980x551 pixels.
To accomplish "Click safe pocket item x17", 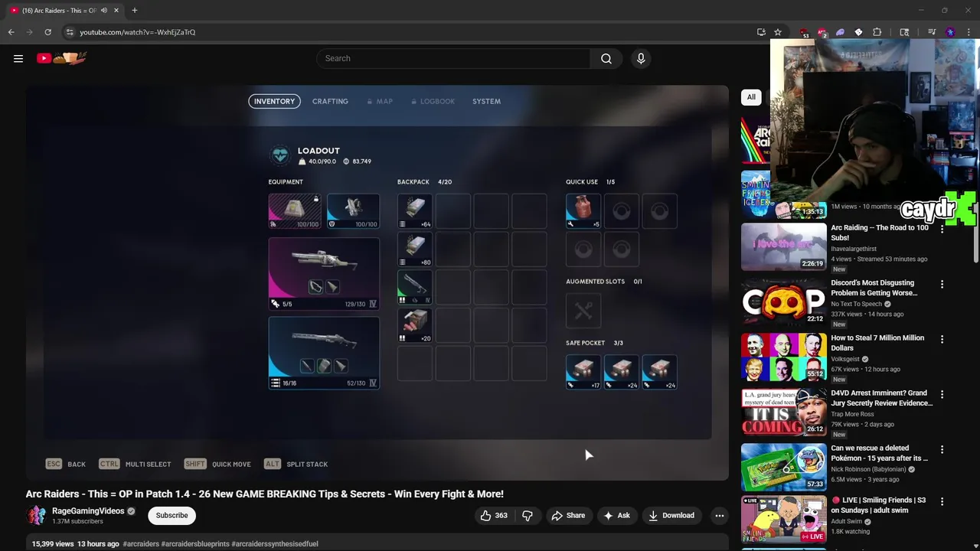I will pos(583,372).
